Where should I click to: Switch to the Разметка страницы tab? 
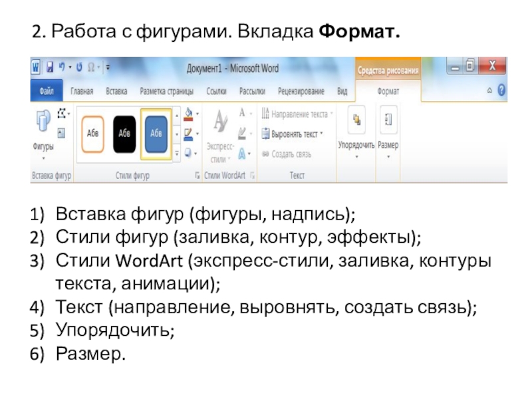click(x=166, y=91)
